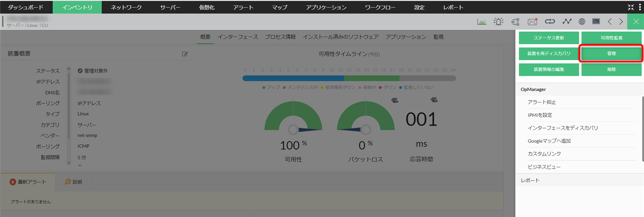Click the trace route line icon
The height and width of the screenshot is (217, 644).
[567, 21]
